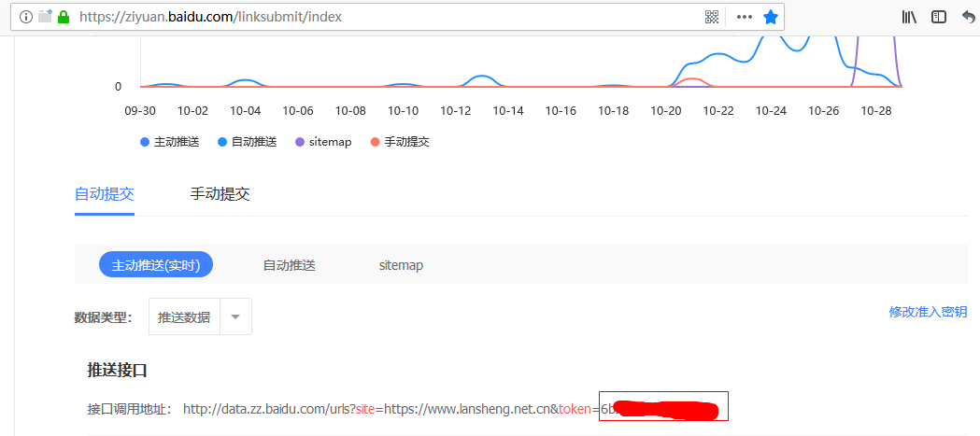
Task: Click the 10-24 date on chart axis
Action: (x=771, y=110)
